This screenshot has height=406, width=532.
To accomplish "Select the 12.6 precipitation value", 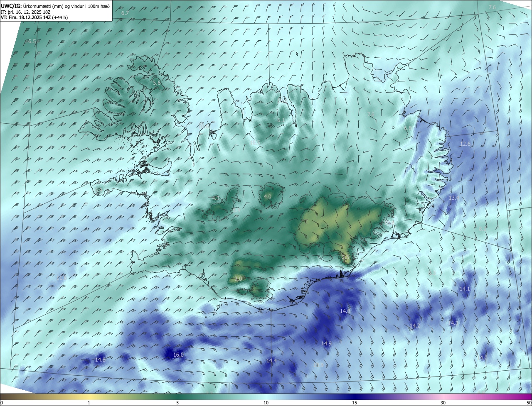I will tap(465, 144).
